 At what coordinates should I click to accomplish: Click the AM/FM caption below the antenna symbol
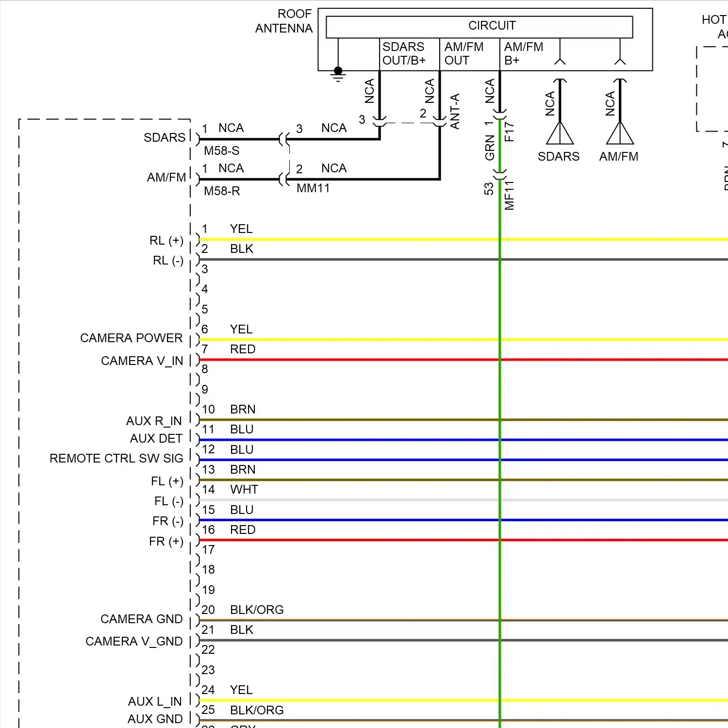[619, 156]
